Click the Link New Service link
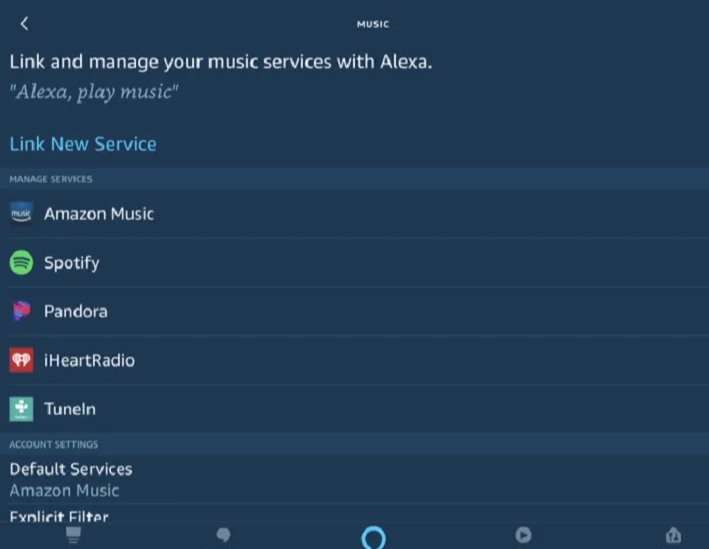 (83, 144)
